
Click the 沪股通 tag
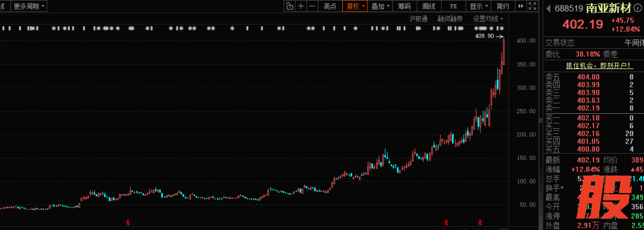click(x=418, y=19)
